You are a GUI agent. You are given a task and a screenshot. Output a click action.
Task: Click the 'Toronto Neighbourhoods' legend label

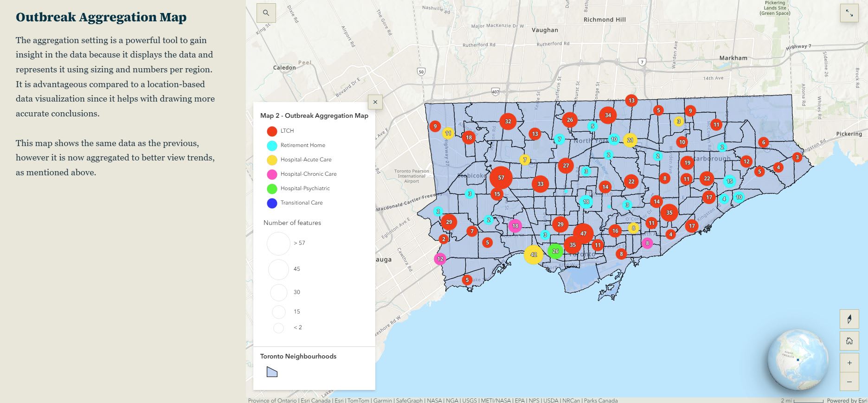(x=298, y=356)
